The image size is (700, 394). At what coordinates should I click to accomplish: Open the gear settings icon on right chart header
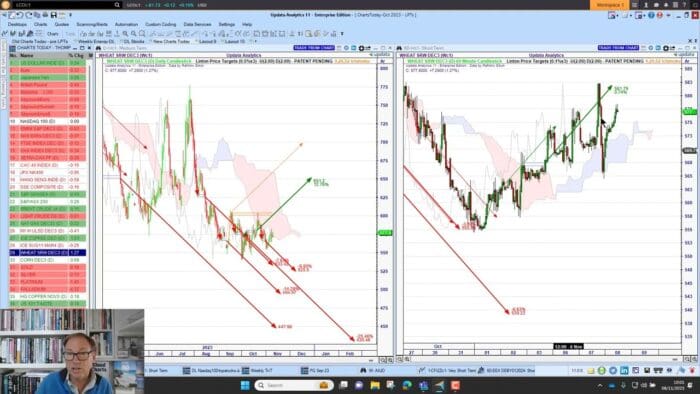click(x=666, y=48)
